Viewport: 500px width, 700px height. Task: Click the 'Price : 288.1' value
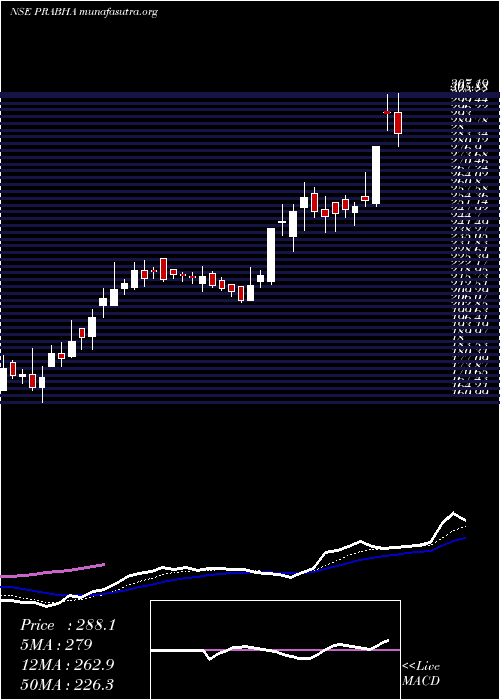68,625
